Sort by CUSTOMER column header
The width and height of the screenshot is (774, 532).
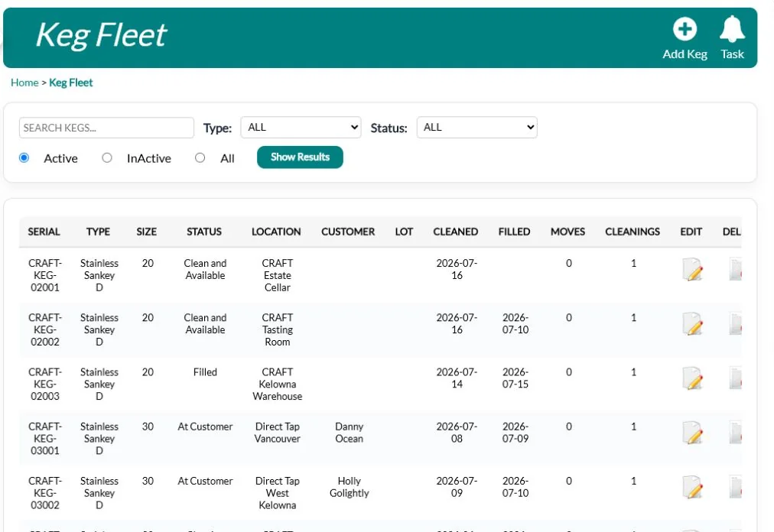click(x=348, y=232)
